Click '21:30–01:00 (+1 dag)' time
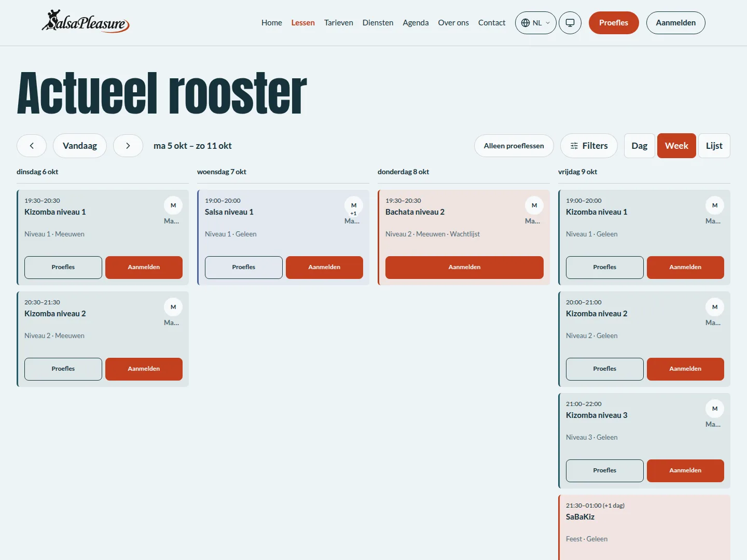This screenshot has width=747, height=560. (595, 506)
